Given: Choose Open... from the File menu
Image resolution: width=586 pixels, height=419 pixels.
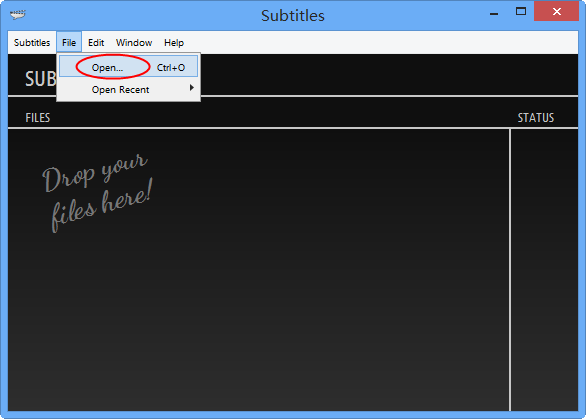Looking at the screenshot, I should click(128, 67).
